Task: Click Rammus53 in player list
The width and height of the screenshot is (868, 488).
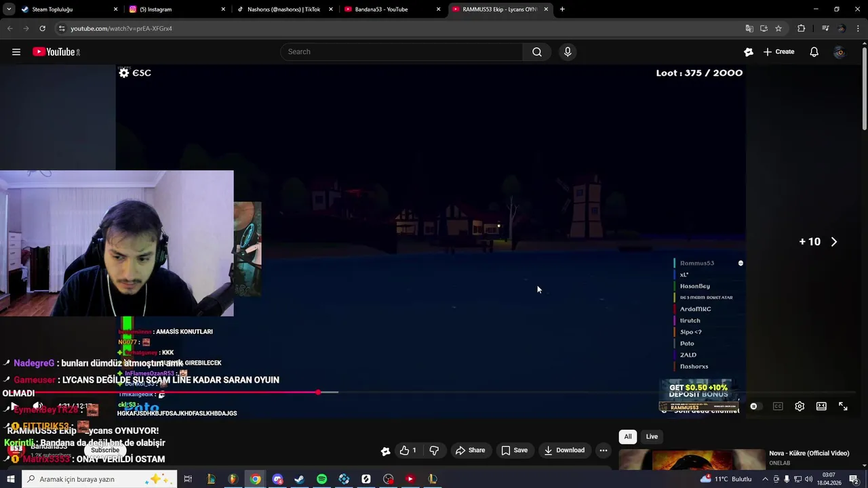Action: (697, 263)
